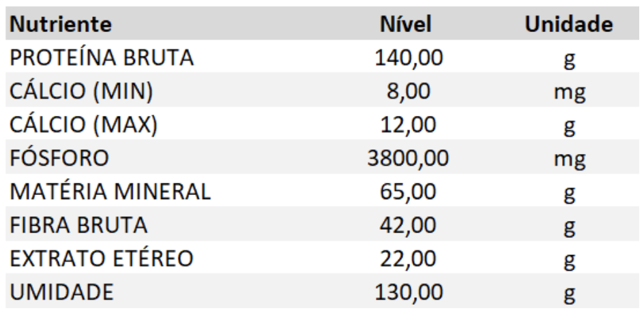Click the 130,00 level value
The width and height of the screenshot is (644, 315).
point(409,292)
